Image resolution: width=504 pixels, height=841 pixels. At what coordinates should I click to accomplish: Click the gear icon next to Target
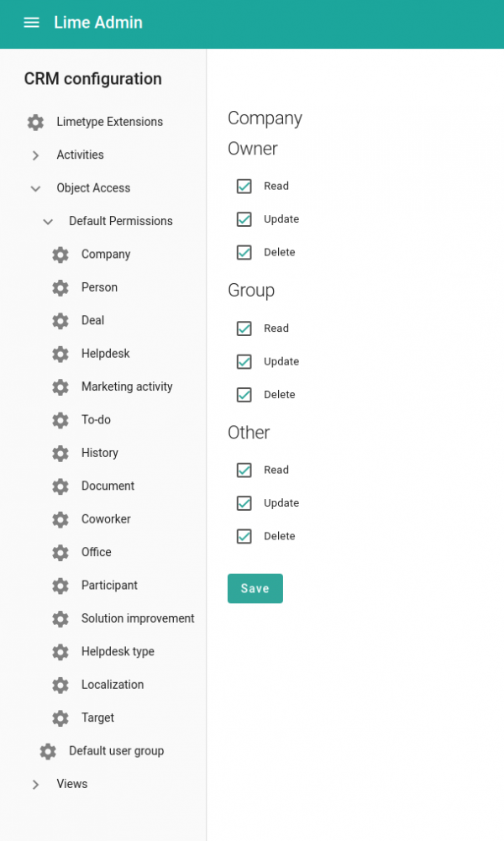[x=60, y=718]
